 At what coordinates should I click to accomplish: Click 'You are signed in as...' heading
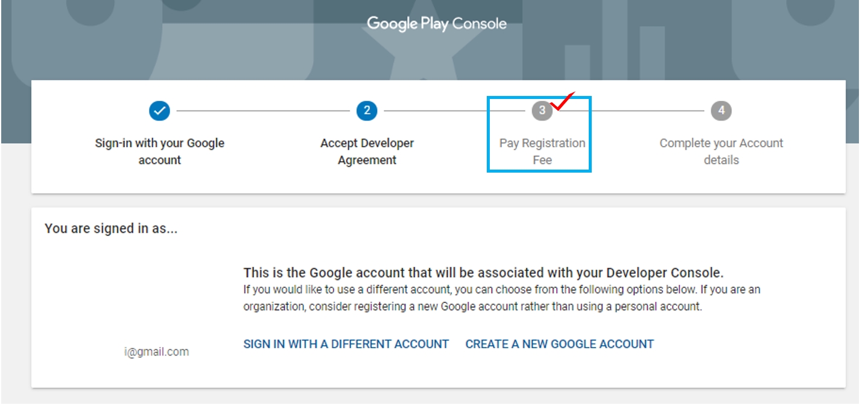pyautogui.click(x=111, y=229)
